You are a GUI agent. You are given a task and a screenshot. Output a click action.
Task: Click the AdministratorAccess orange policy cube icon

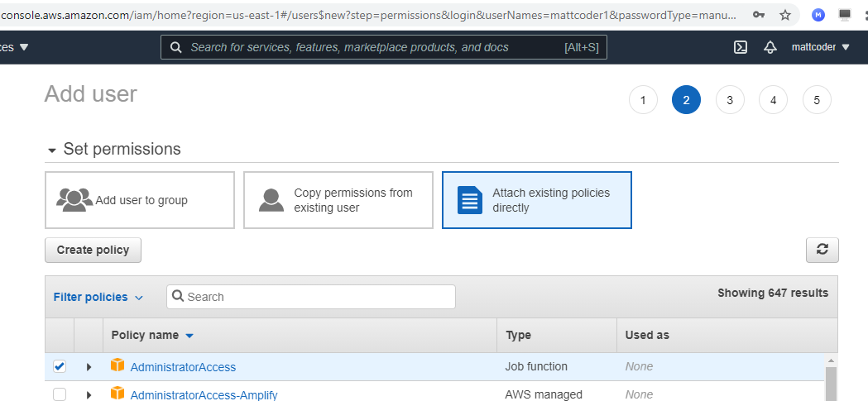[117, 365]
